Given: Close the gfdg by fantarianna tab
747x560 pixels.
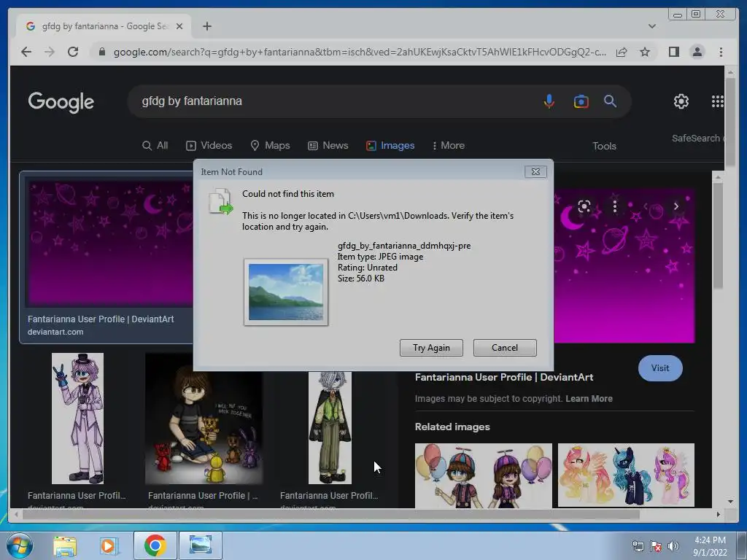Looking at the screenshot, I should point(179,26).
